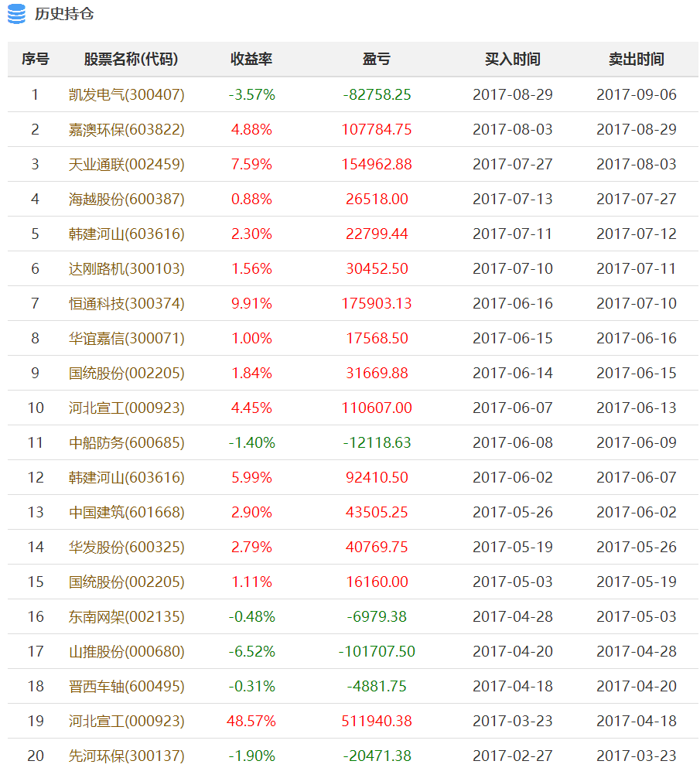This screenshot has height=778, width=700.
Task: Open stock link 先河环保(300137)
Action: click(x=127, y=755)
